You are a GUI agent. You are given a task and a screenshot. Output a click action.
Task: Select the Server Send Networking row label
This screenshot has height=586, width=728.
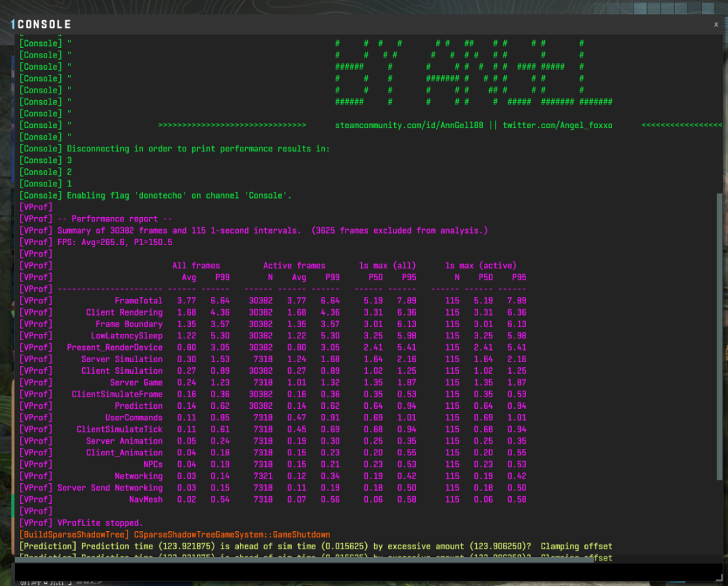tap(110, 488)
